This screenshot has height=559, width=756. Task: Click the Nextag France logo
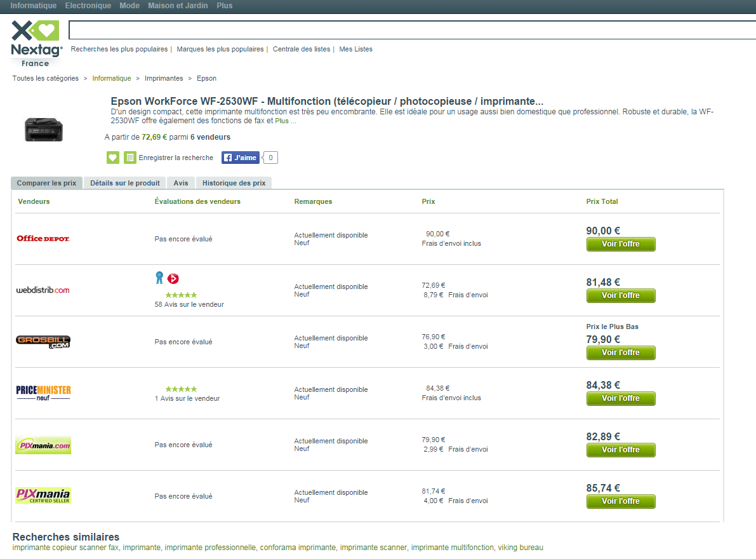tap(37, 43)
